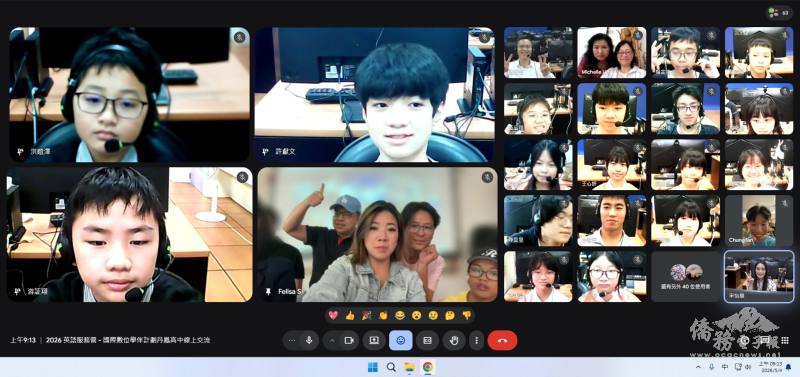
Task: Open the Michelle two-women video tile
Action: tap(612, 53)
